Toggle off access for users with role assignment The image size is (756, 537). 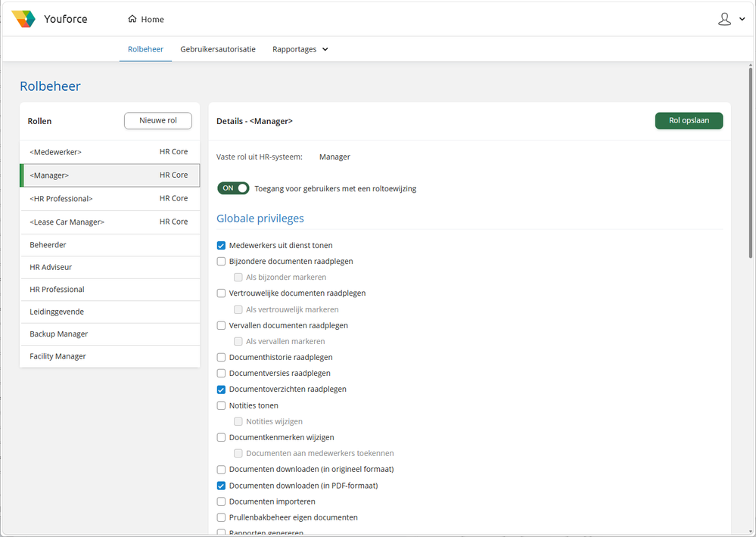[233, 188]
